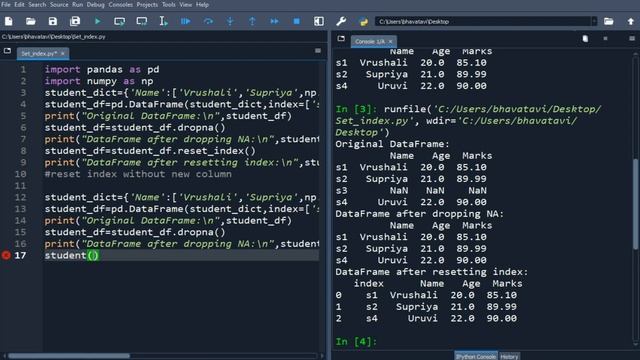Open the View menu

186,4
